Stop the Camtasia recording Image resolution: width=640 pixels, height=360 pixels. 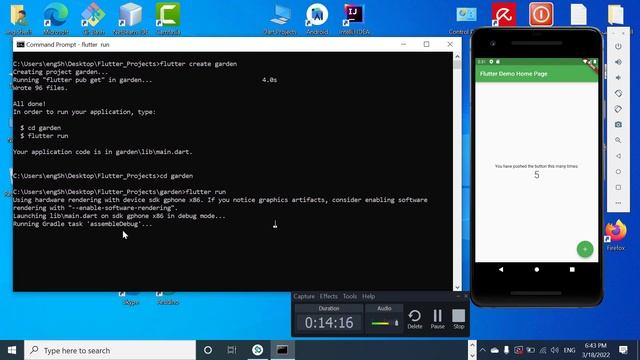click(458, 319)
